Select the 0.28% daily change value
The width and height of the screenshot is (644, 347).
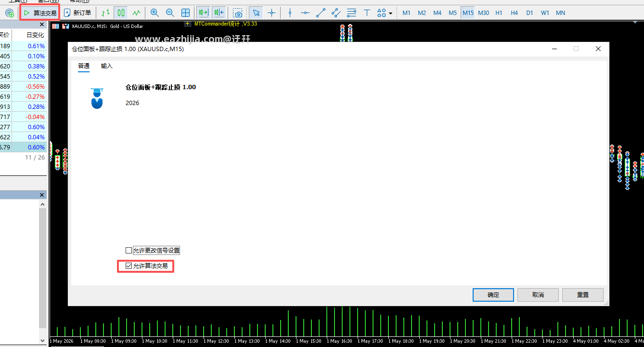(x=36, y=107)
